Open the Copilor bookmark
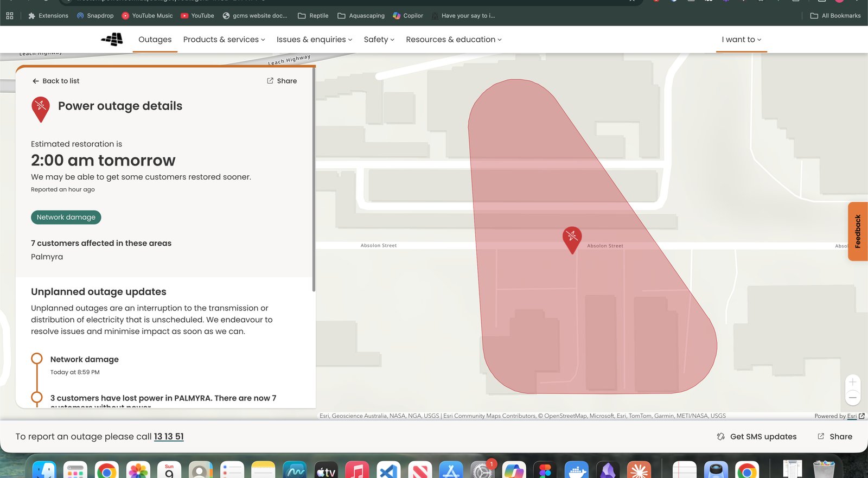Image resolution: width=868 pixels, height=478 pixels. point(408,16)
